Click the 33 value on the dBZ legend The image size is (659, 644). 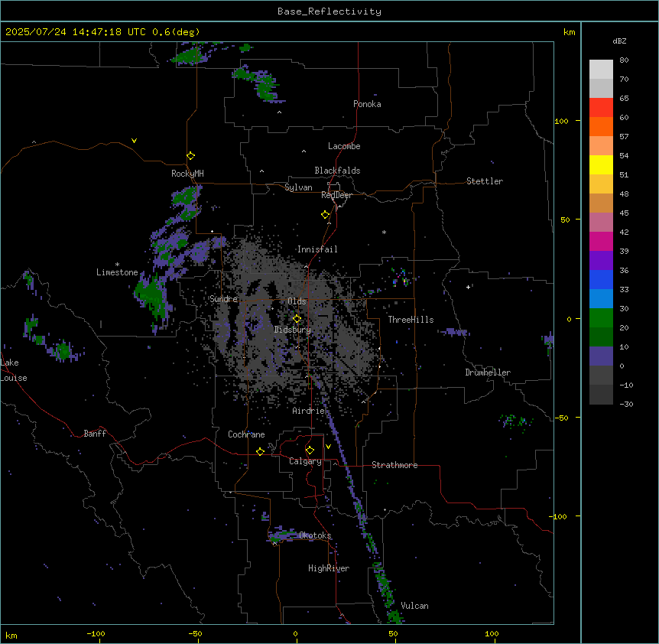(x=624, y=289)
